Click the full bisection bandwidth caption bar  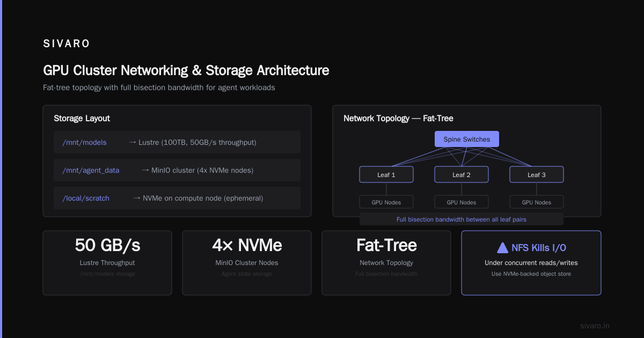click(462, 219)
